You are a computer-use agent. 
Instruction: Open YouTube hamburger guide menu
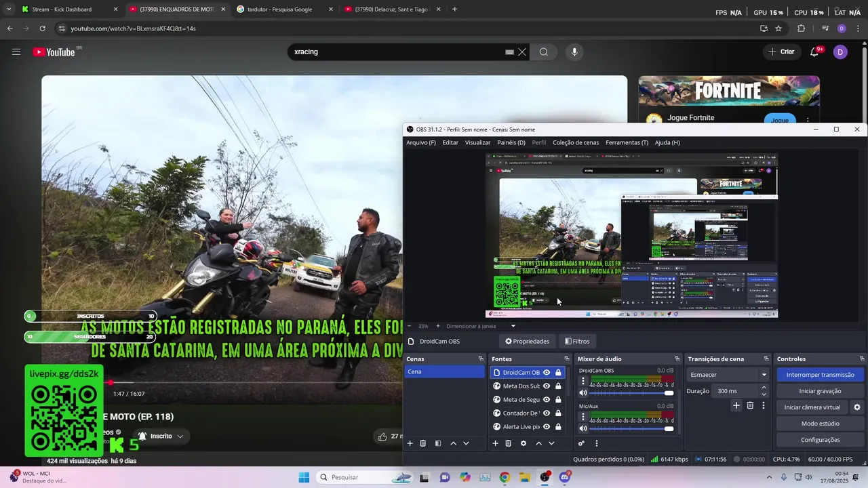(16, 52)
